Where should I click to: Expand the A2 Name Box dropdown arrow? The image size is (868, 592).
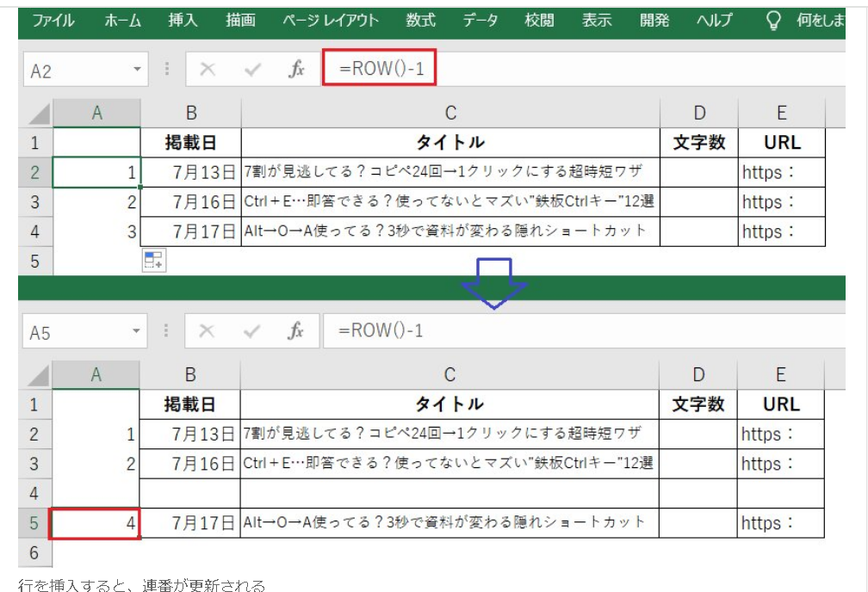[137, 70]
